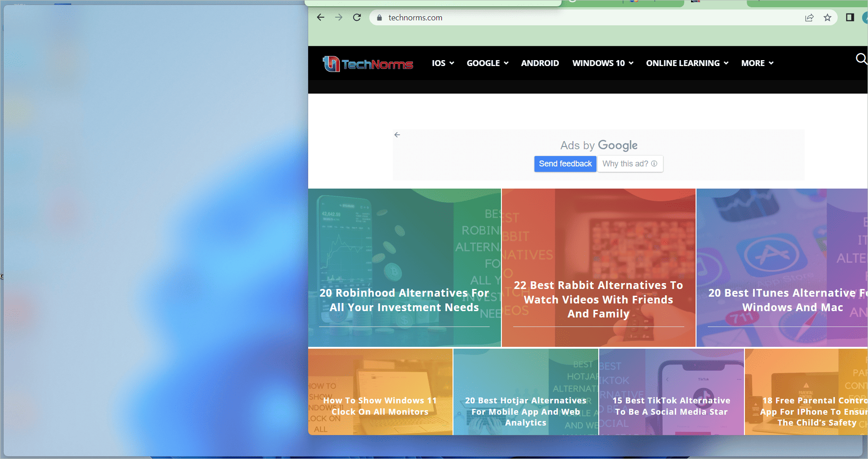Viewport: 868px width, 459px height.
Task: Click the Send feedback button
Action: pyautogui.click(x=565, y=164)
